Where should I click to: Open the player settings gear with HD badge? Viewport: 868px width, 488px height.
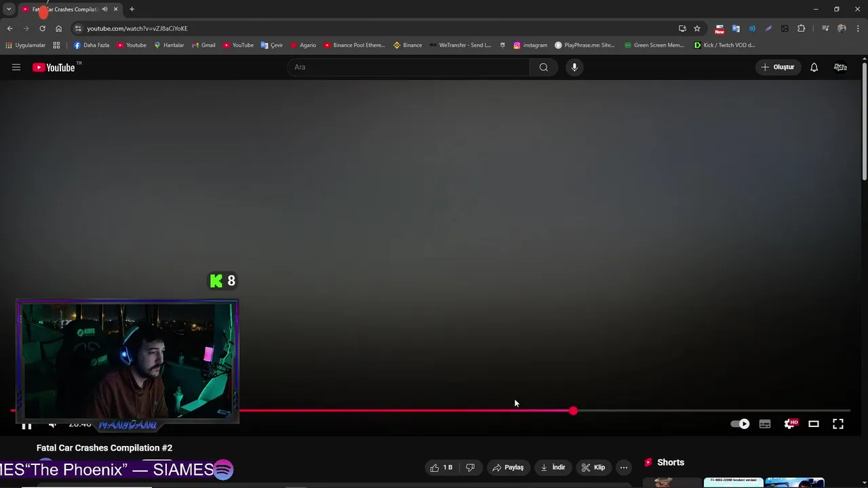(790, 424)
